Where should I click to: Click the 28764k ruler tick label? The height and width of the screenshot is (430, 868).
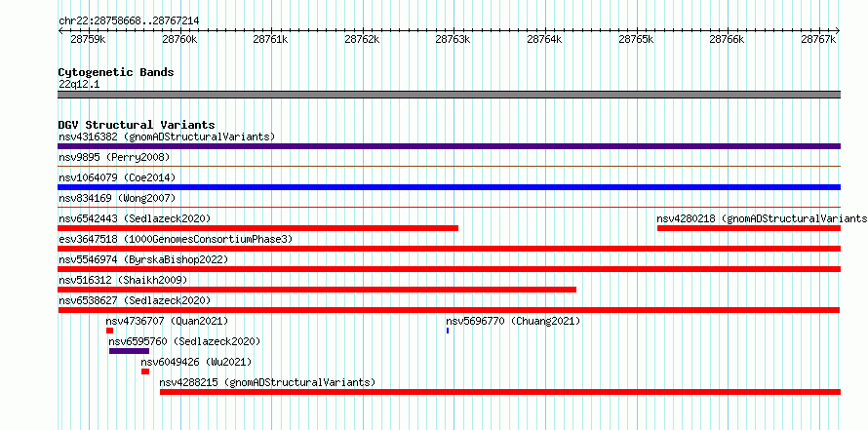pyautogui.click(x=545, y=39)
